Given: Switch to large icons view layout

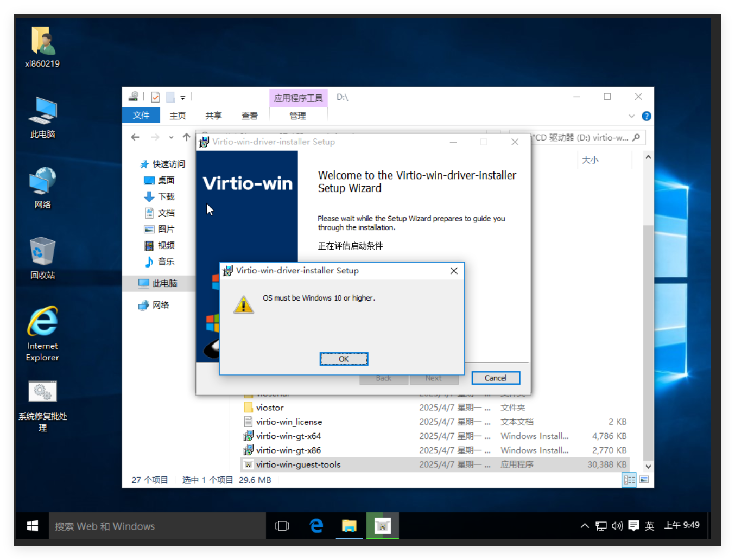Looking at the screenshot, I should point(644,480).
